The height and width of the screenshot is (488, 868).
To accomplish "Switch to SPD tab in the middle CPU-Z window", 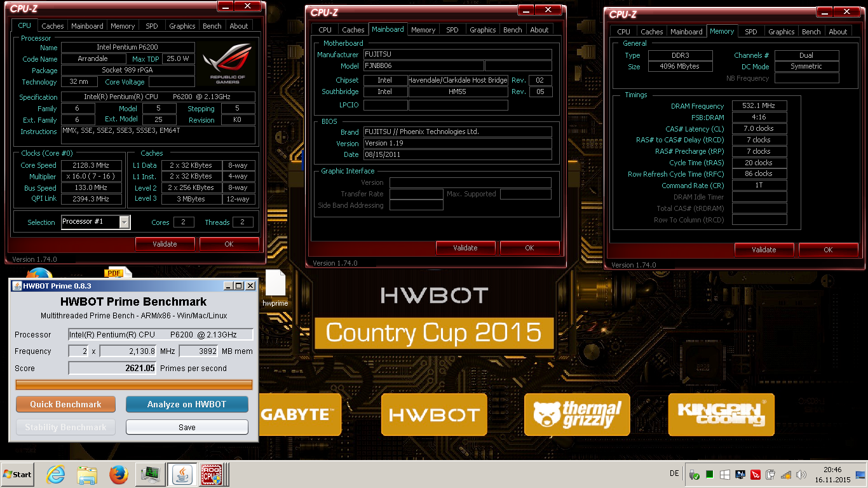I will click(452, 30).
